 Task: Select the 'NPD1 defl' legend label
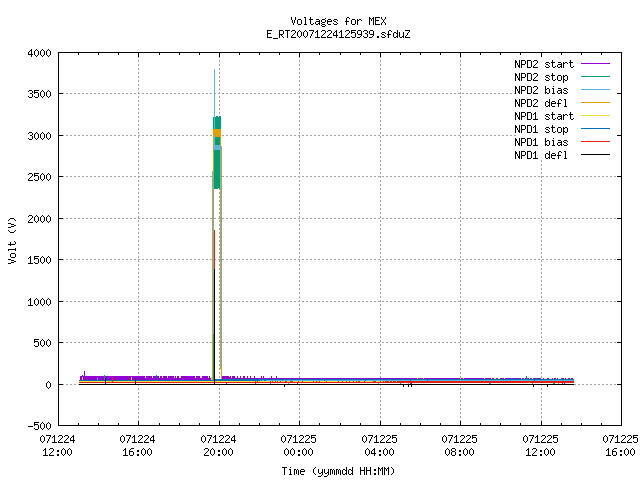[541, 156]
